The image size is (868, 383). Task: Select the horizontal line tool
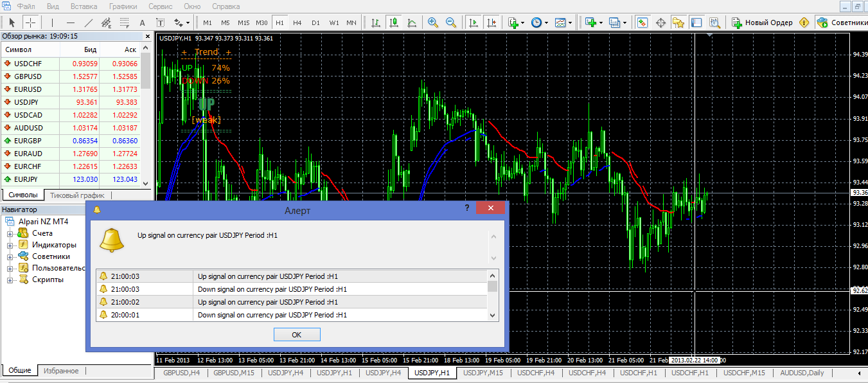click(70, 22)
